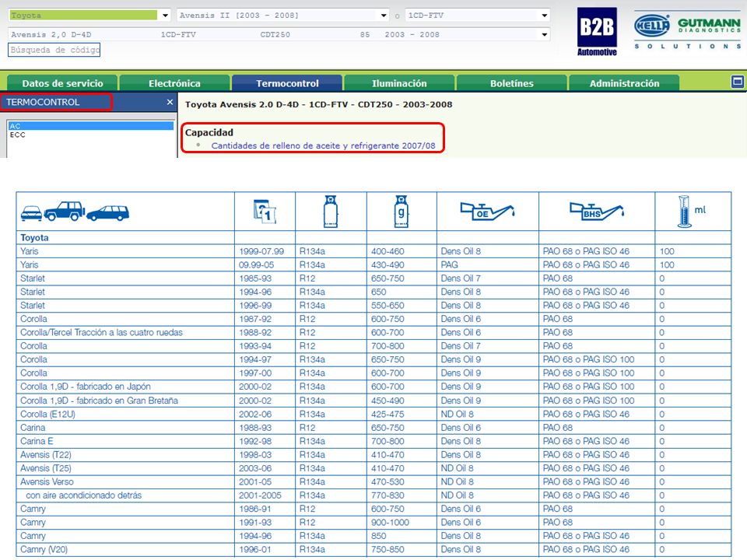Click the window icon beside the Administración tab
The width and height of the screenshot is (747, 560).
tap(738, 82)
